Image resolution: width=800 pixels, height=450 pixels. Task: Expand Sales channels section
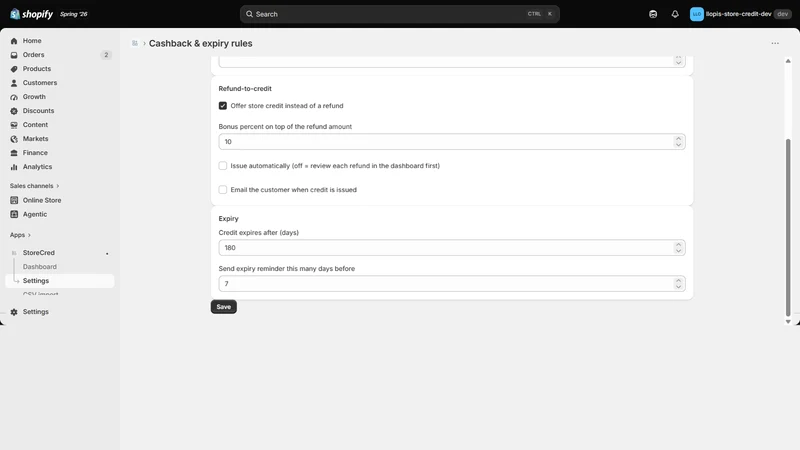(x=34, y=186)
